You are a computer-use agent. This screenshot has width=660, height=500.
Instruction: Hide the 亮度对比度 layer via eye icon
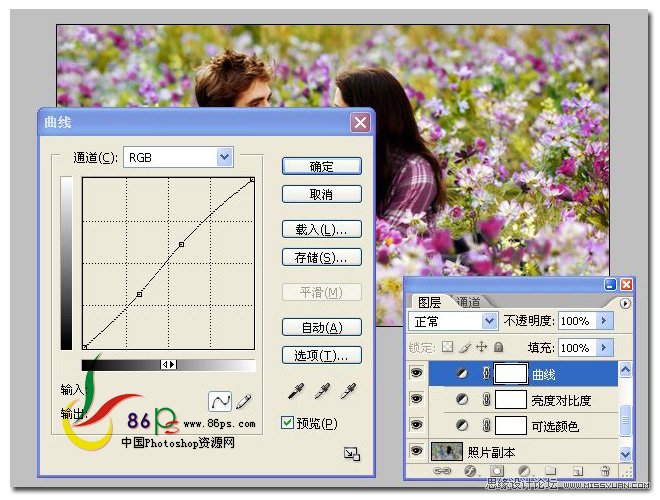click(416, 398)
